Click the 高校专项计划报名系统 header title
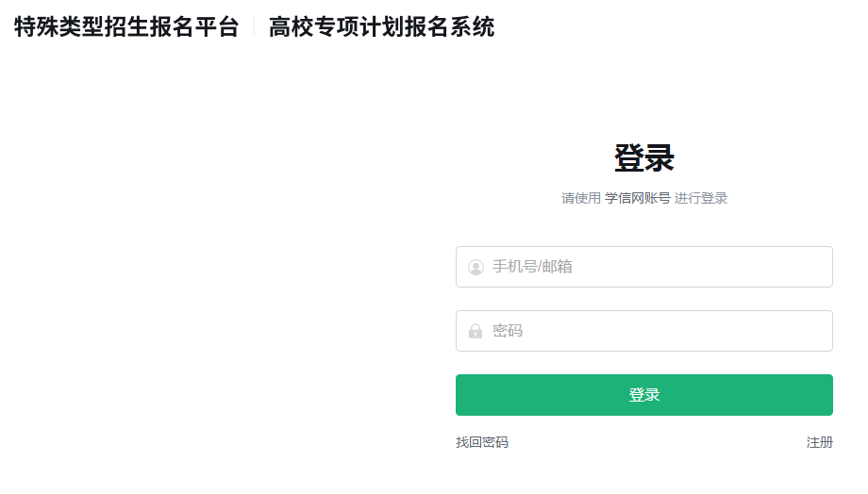 tap(381, 27)
